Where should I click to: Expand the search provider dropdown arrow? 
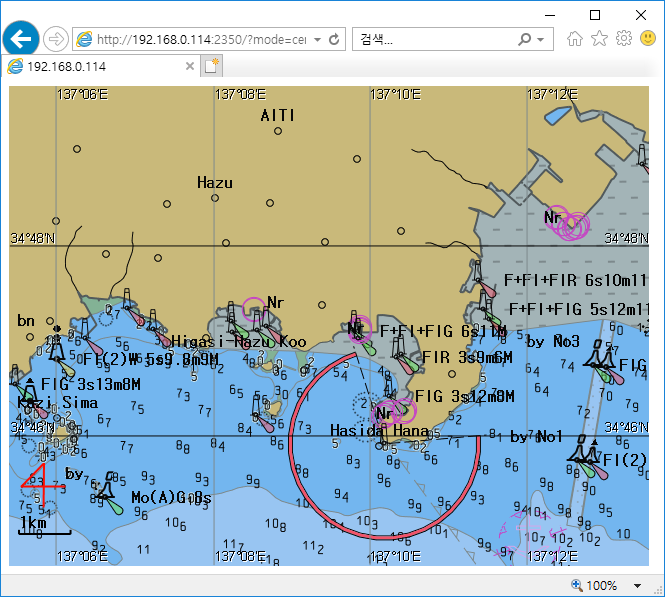point(542,40)
